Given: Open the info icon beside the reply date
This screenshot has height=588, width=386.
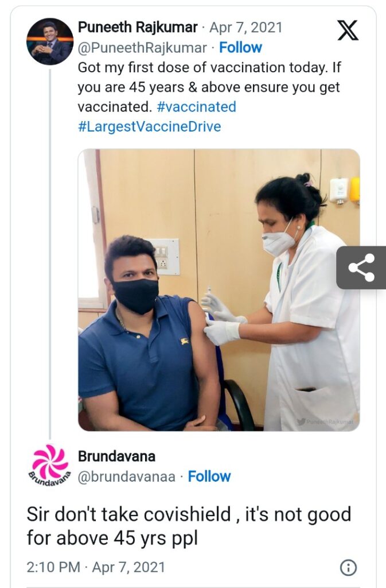Looking at the screenshot, I should (348, 567).
